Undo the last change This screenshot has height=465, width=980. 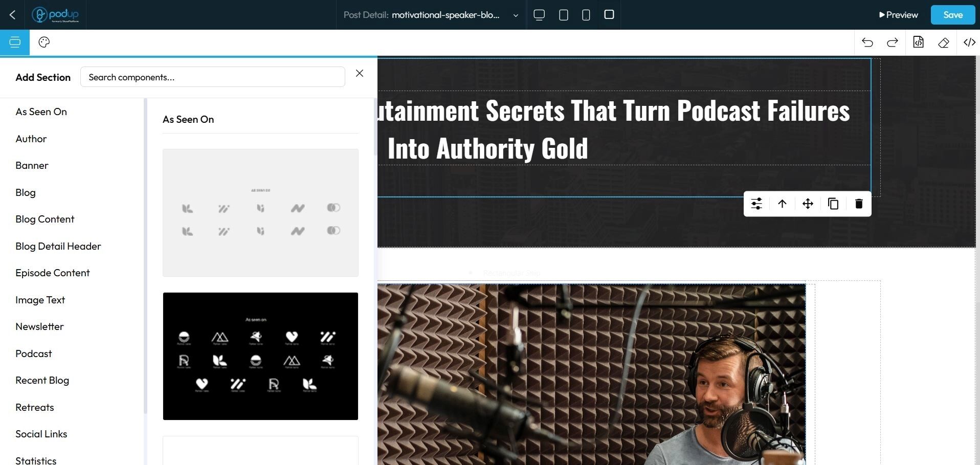pyautogui.click(x=867, y=42)
